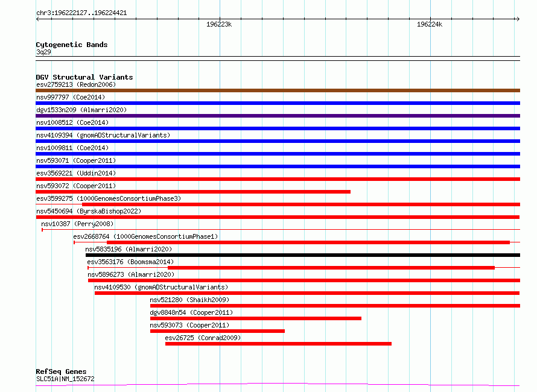Click the 196223k ruler position label
Viewport: 537px width, 392px height.
click(219, 24)
